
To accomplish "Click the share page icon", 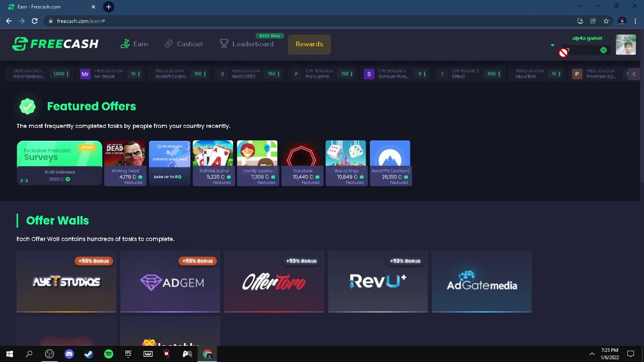I will [x=593, y=21].
